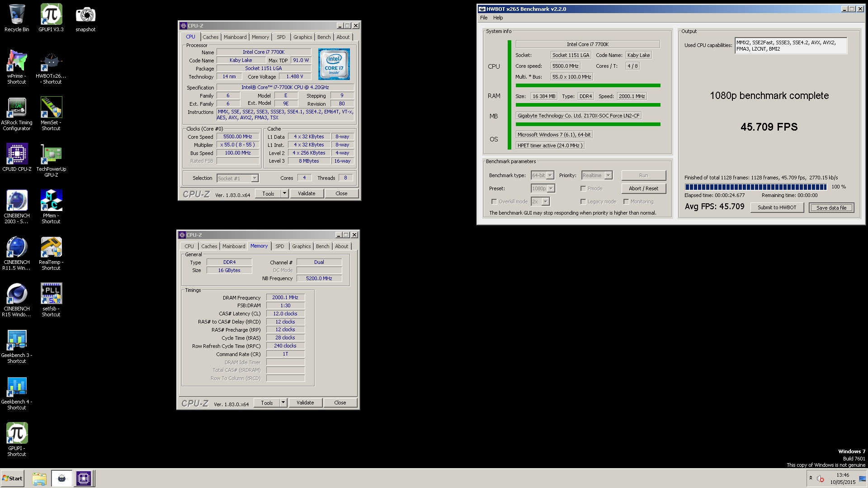
Task: Select the GPUPI shortcut icon at bottom
Action: 17,439
